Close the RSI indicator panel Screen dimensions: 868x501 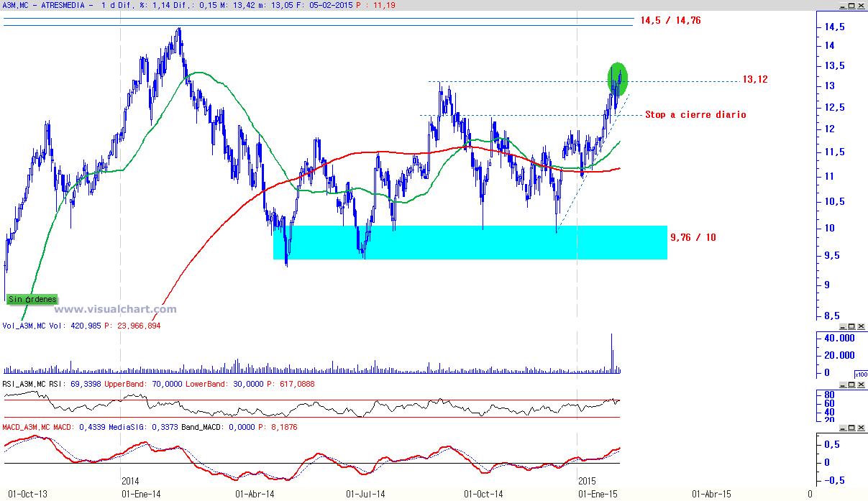coord(861,385)
